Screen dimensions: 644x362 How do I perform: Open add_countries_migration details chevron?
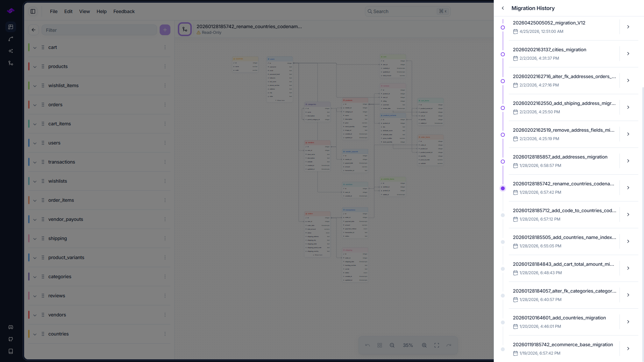click(628, 322)
